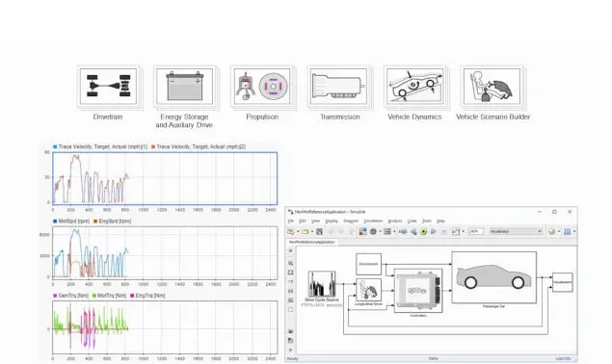The width and height of the screenshot is (612, 364).
Task: Click the orange EngSpd legend swatch
Action: coord(95,221)
